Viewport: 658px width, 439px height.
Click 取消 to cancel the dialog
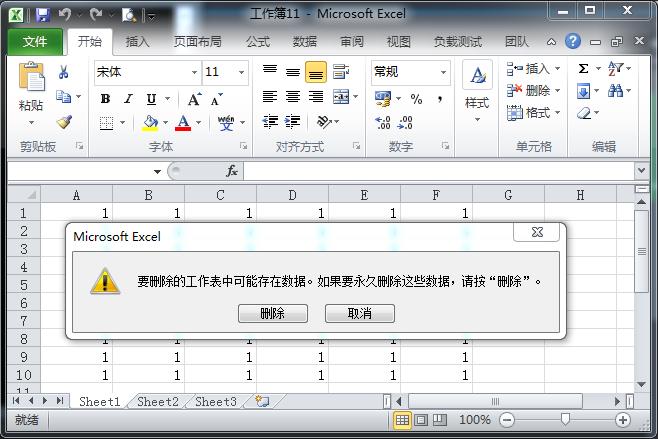tap(360, 314)
